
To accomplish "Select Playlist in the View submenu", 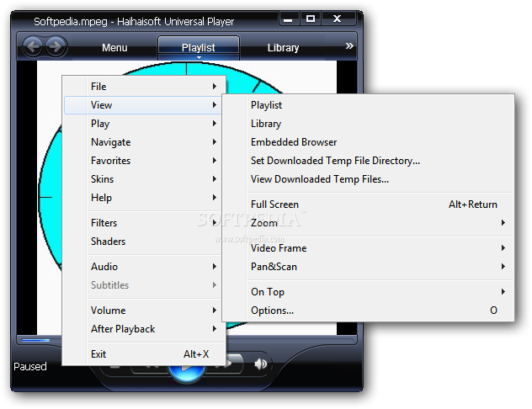I will 368,105.
